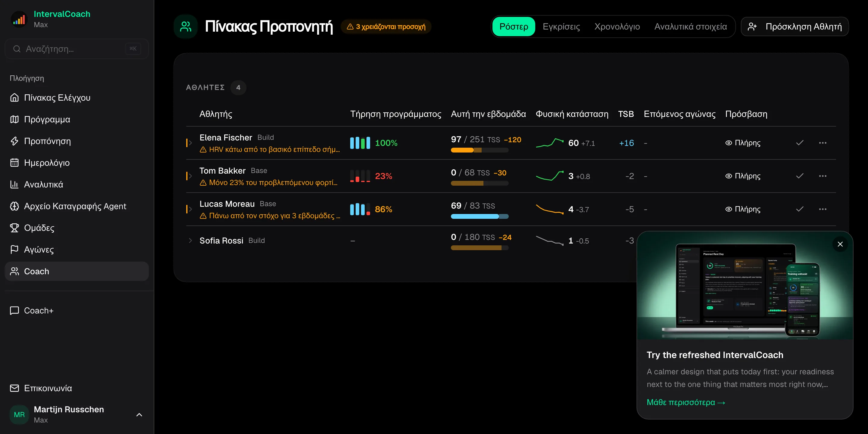Click the checkmark icon in Lucas Moreau row
Image resolution: width=868 pixels, height=434 pixels.
coord(800,209)
